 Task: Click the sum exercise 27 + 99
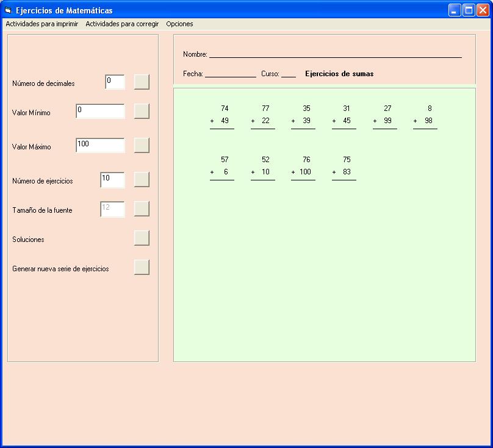pyautogui.click(x=385, y=117)
